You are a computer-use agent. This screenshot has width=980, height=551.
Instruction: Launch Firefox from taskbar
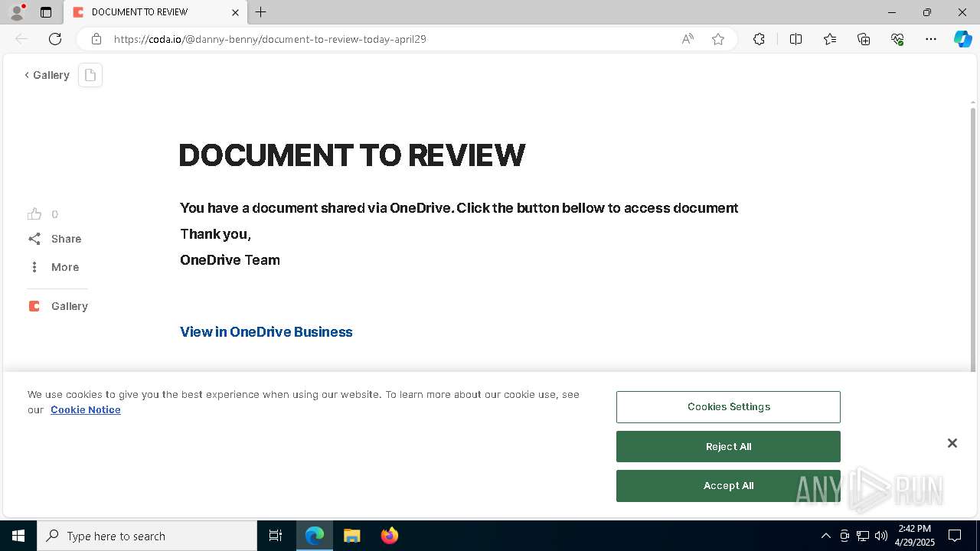tap(389, 536)
